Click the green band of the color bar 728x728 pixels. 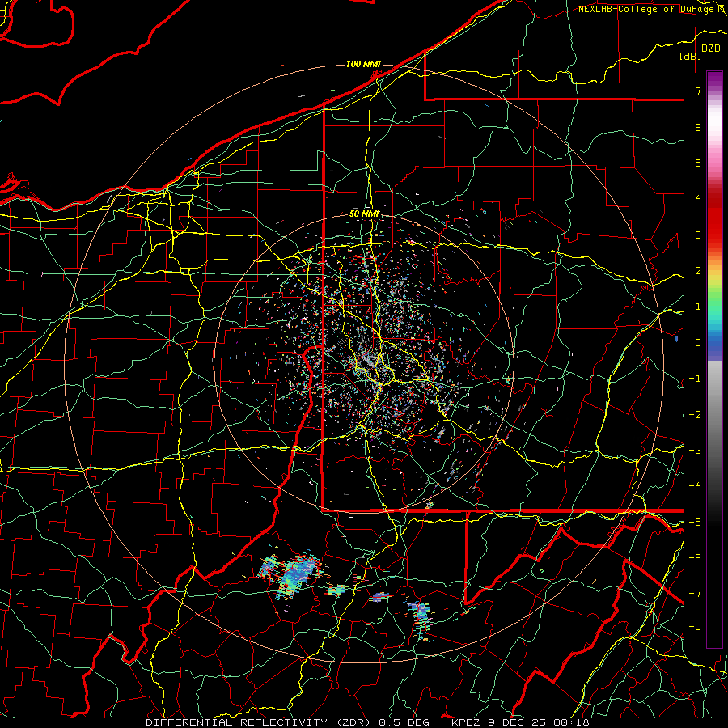714,296
